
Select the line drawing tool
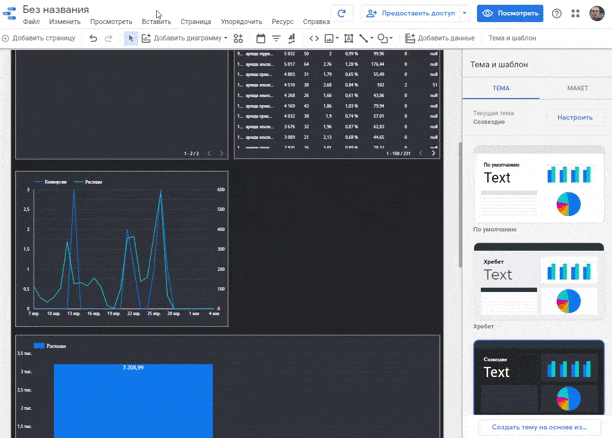pyautogui.click(x=363, y=38)
